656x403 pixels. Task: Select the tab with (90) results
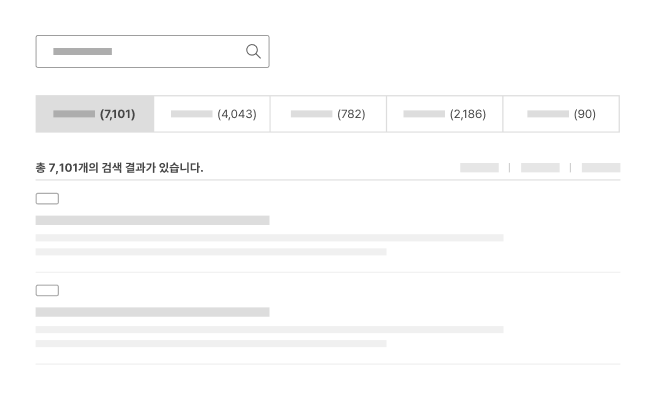[561, 114]
